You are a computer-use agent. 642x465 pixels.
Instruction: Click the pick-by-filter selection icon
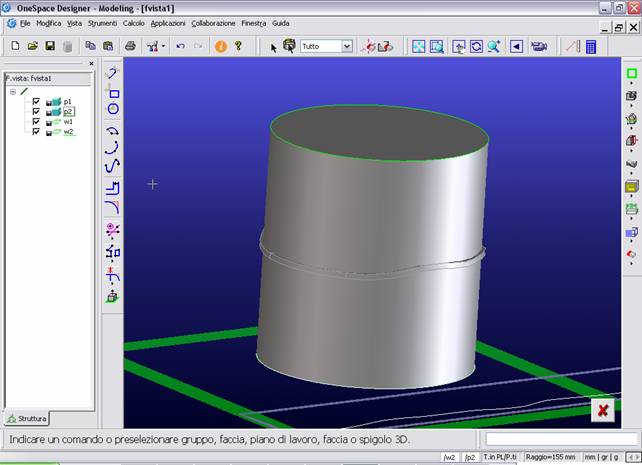click(289, 46)
